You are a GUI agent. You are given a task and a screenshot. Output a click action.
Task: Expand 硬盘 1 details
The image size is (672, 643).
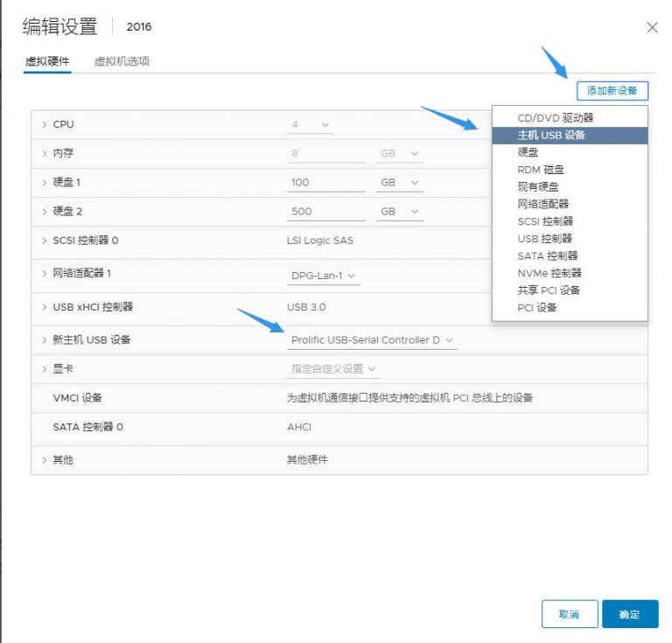pos(44,183)
